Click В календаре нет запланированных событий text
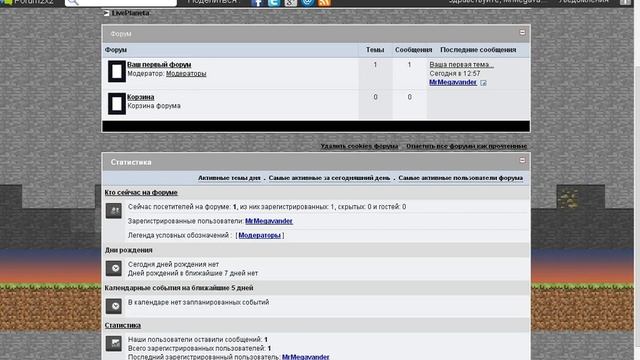 pyautogui.click(x=198, y=302)
